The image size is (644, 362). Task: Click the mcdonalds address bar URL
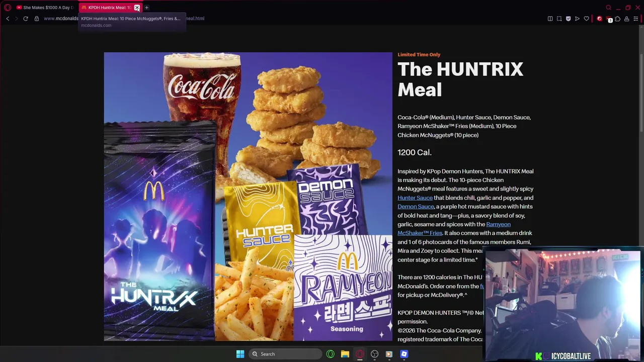pyautogui.click(x=124, y=19)
